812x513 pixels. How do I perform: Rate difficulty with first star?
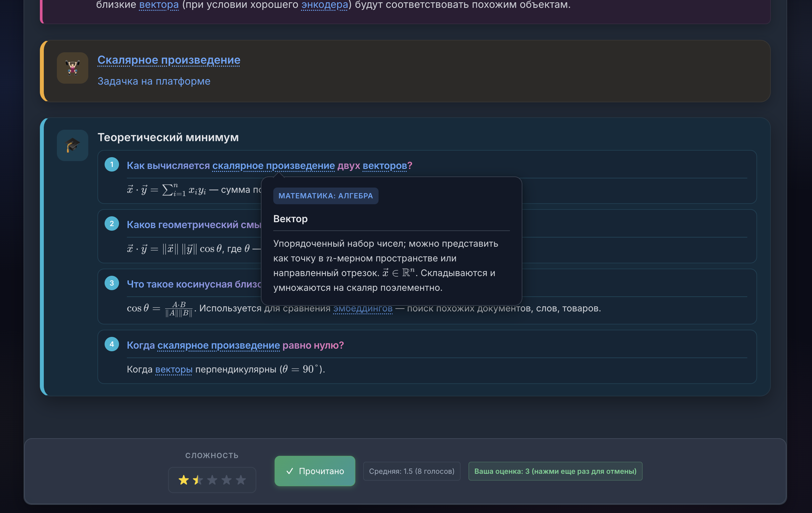coord(183,480)
